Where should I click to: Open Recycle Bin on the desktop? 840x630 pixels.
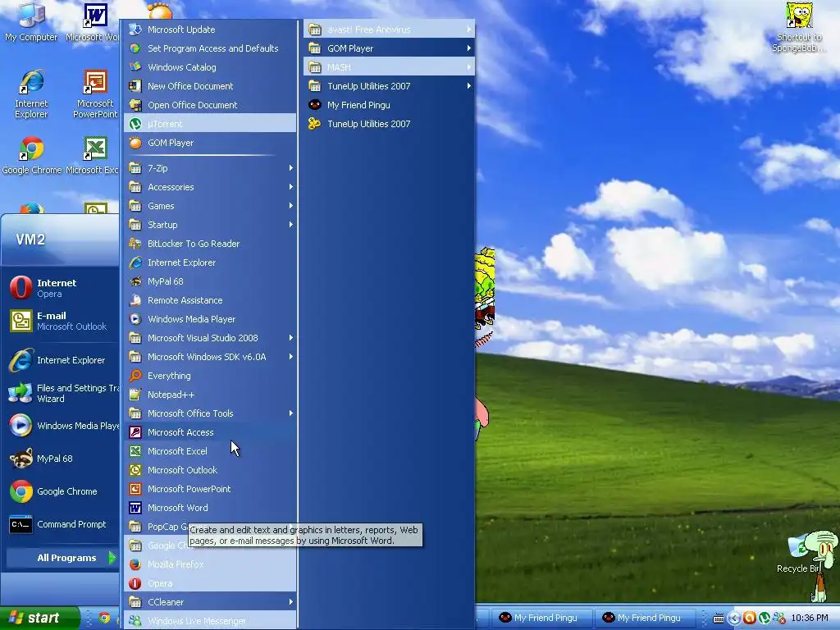pyautogui.click(x=799, y=555)
